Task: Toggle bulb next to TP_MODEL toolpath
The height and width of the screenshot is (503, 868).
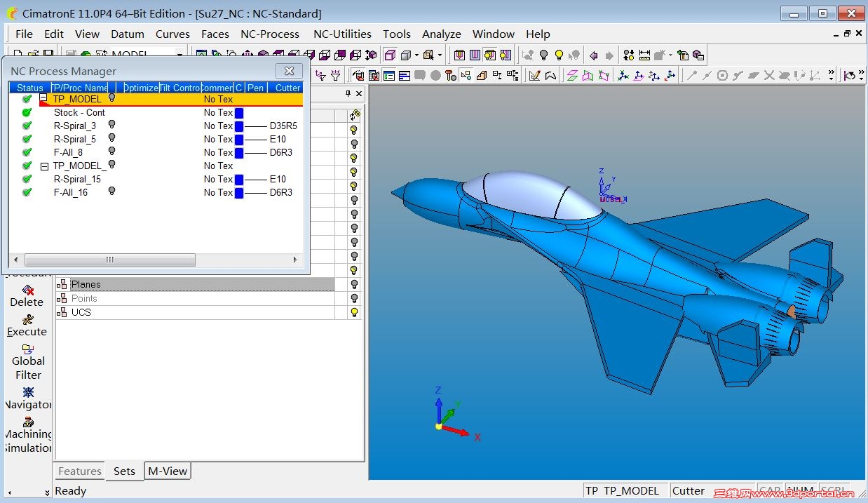Action: tap(112, 98)
